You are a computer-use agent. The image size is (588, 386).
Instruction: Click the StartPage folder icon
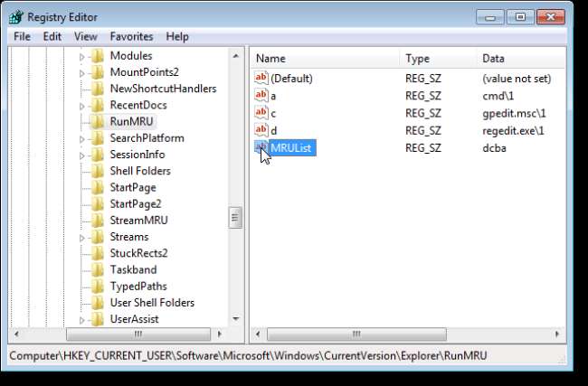coord(98,188)
